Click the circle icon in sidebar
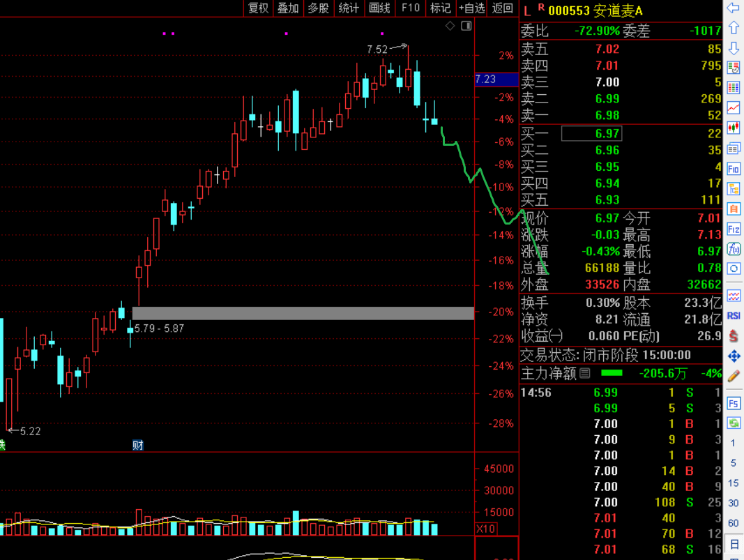Viewport: 744px width, 560px height. 734,268
